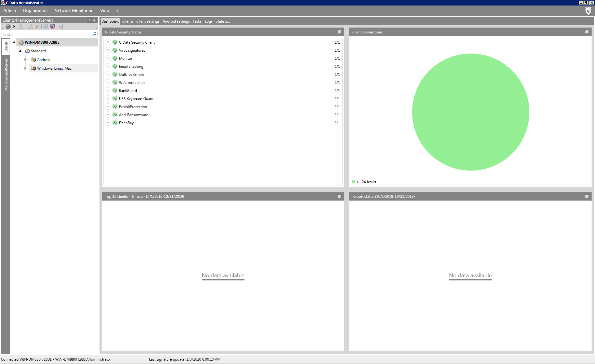595x364 pixels.
Task: Expand the Anti-Ransomware status row
Action: [x=108, y=115]
